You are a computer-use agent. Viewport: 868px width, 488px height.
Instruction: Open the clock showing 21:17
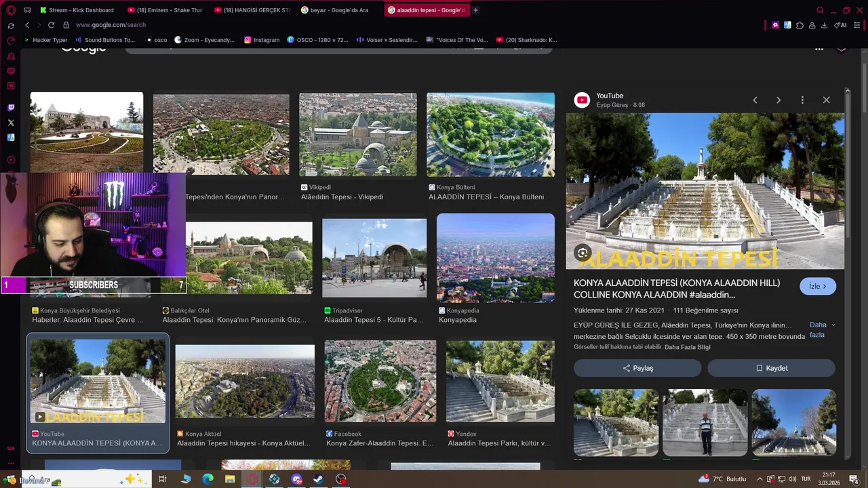coord(829,479)
